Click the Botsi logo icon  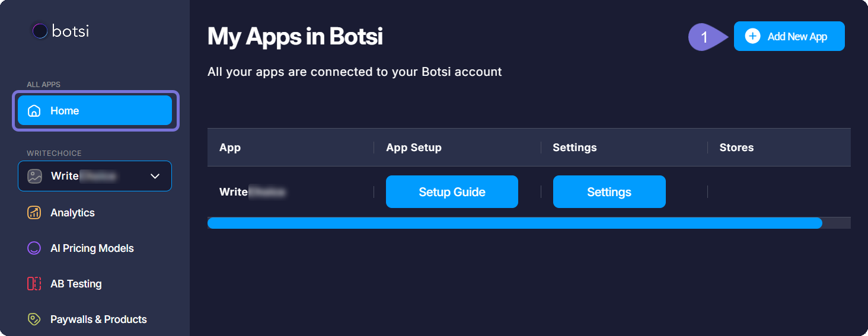[x=40, y=31]
